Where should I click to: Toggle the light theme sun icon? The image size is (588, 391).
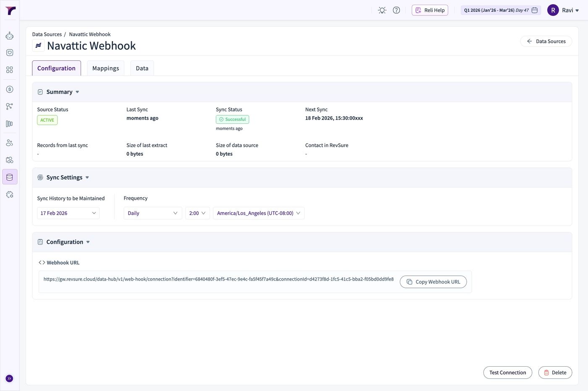click(382, 10)
